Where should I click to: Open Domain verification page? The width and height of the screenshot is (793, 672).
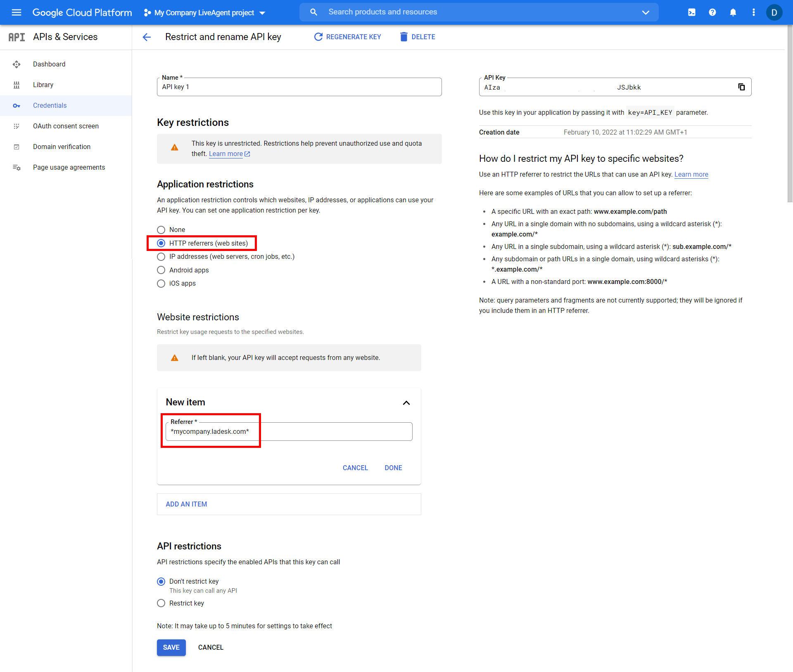[62, 147]
